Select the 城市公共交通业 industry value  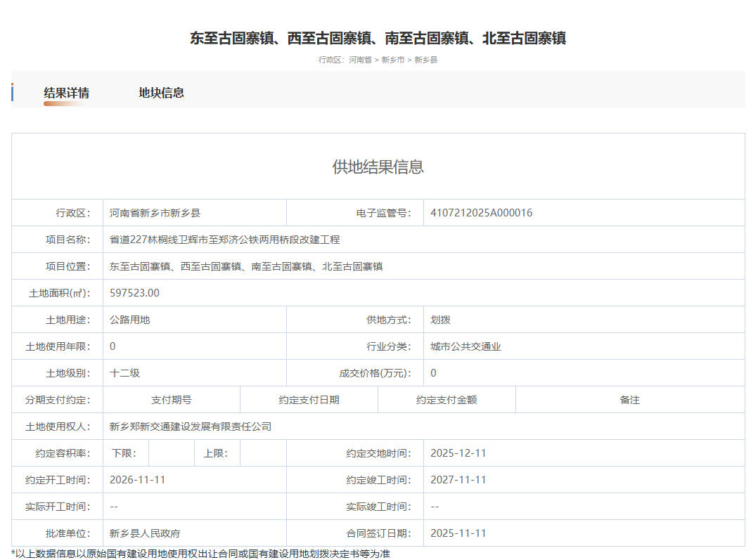pyautogui.click(x=466, y=346)
